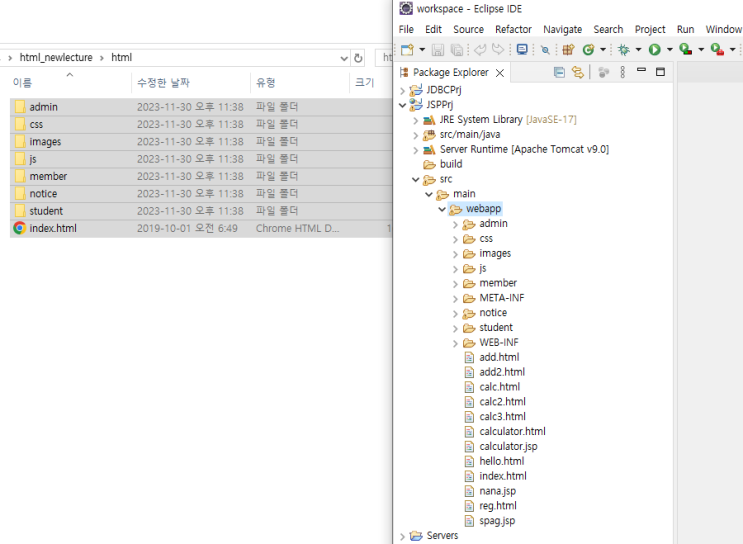Toggle the Skip All Breakpoints icon
The width and height of the screenshot is (743, 544).
click(545, 50)
